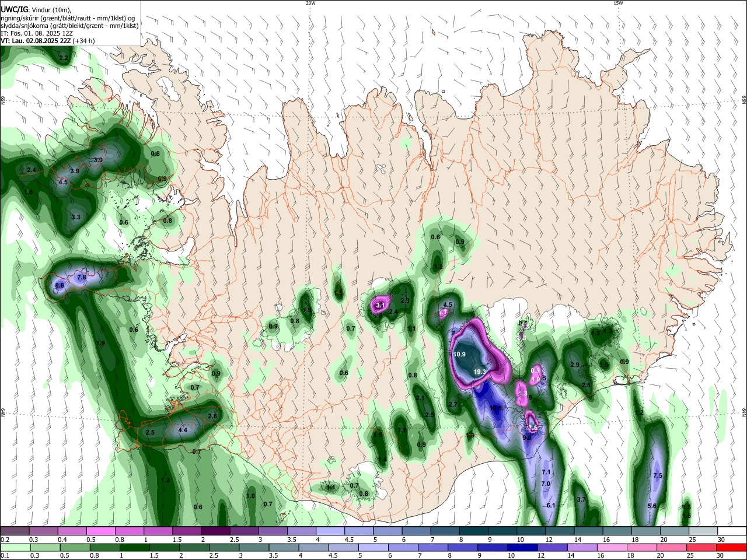Screen dimensions: 747x560
Task: Click the 20W longitude label at the top
Action: [310, 3]
